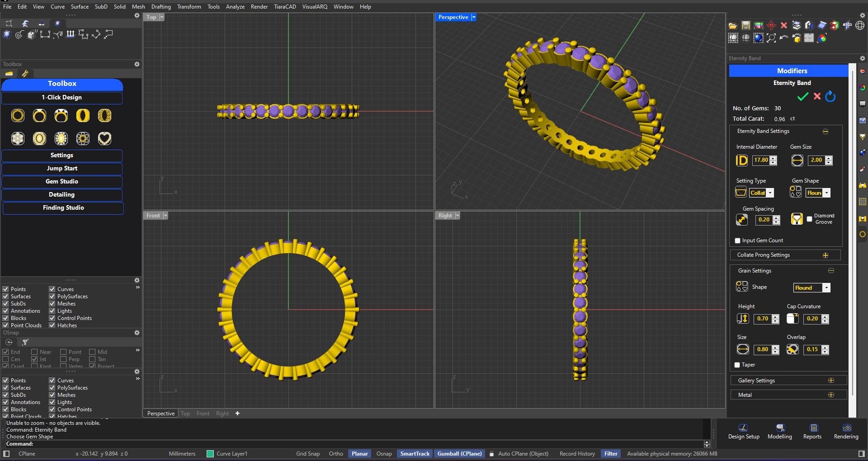Switch to the Front viewport tab
868x461 pixels.
pyautogui.click(x=203, y=414)
